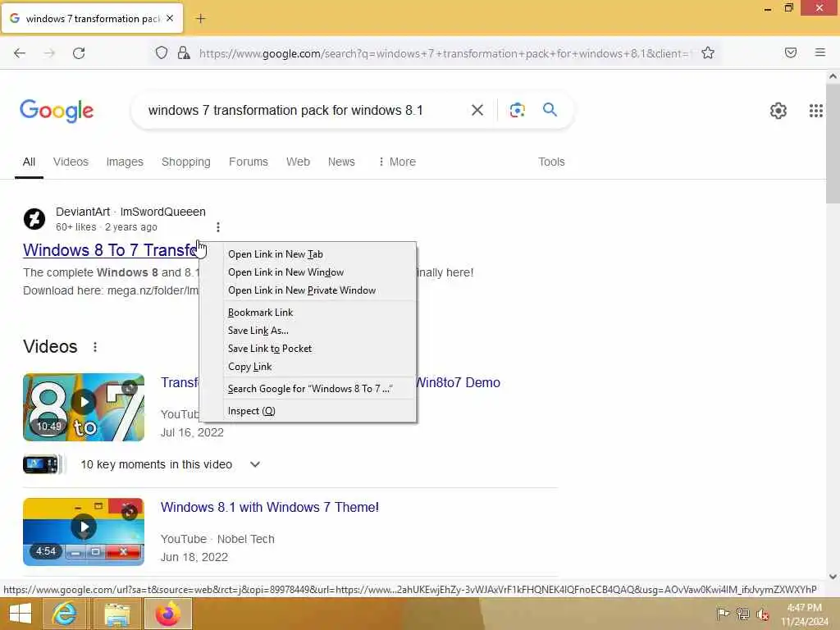
Task: Choose Open Link in New Private Window
Action: click(308, 290)
